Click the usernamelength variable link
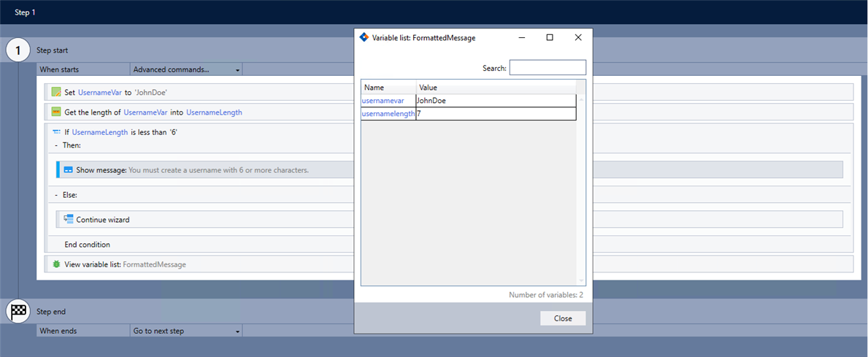This screenshot has height=357, width=868. 388,114
